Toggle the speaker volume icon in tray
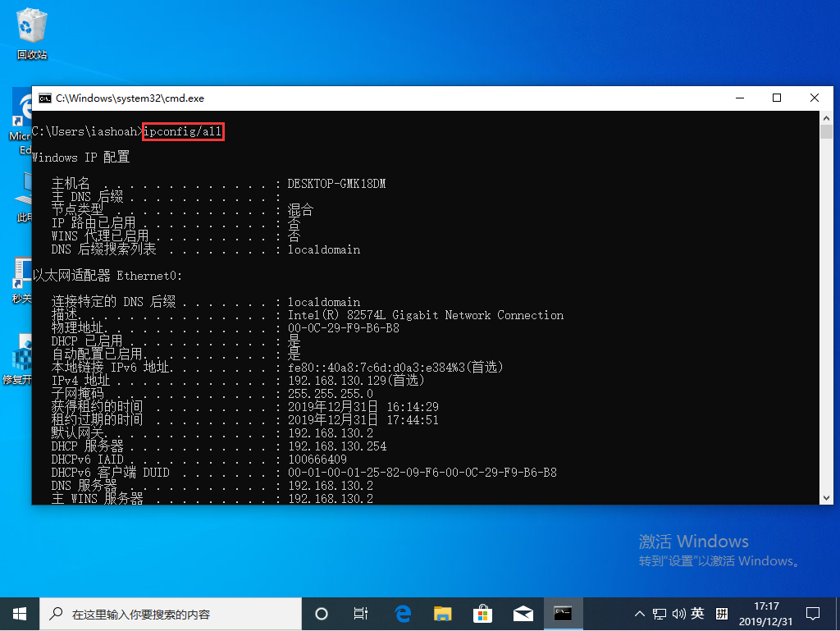 pos(678,614)
